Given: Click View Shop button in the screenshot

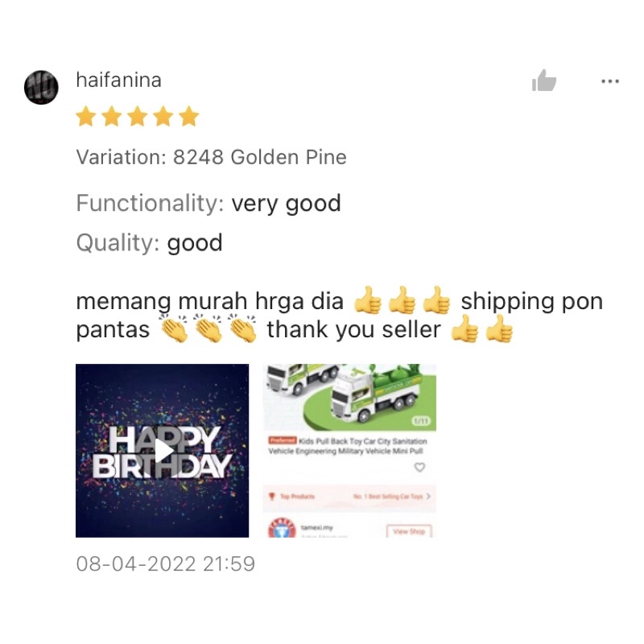Looking at the screenshot, I should coord(409,531).
